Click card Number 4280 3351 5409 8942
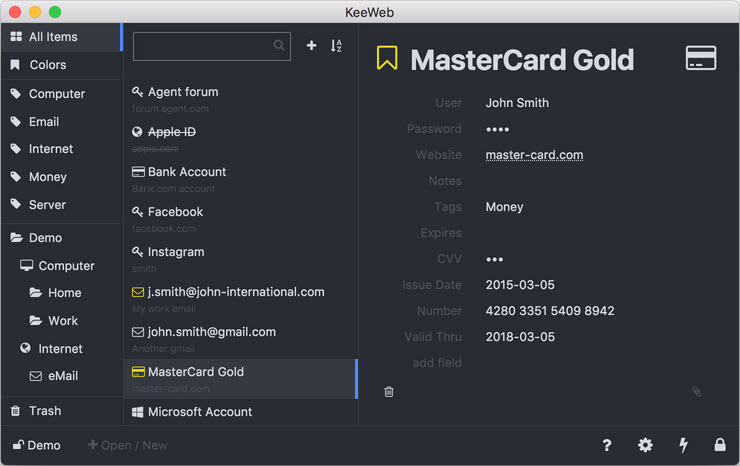The image size is (740, 466). [550, 311]
